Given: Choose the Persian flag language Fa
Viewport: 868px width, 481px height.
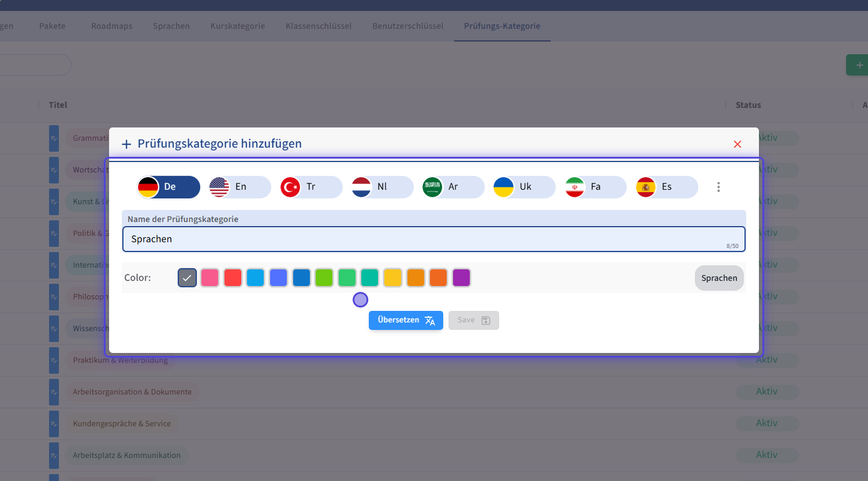Looking at the screenshot, I should 595,187.
